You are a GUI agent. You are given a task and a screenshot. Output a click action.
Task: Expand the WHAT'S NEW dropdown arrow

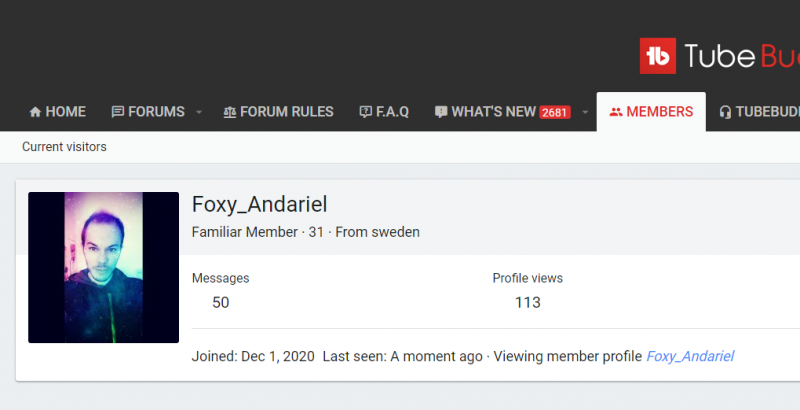pyautogui.click(x=585, y=112)
